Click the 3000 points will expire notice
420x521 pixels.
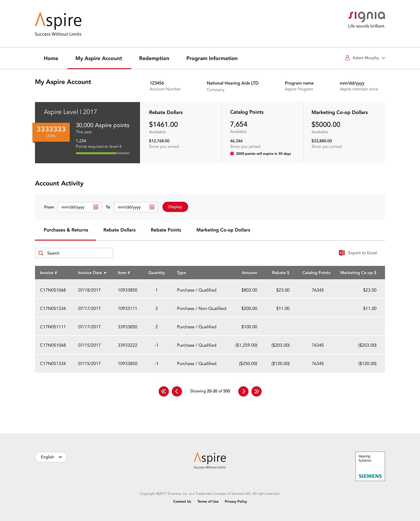(x=263, y=154)
